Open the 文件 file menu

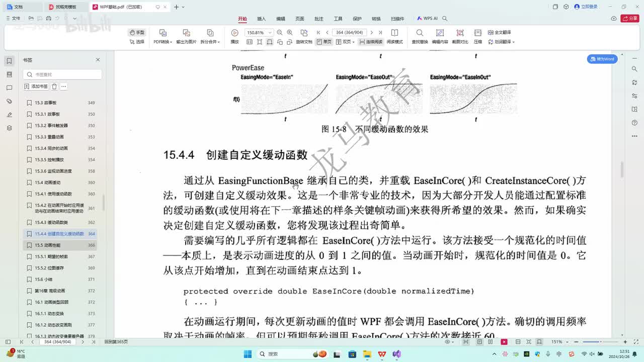(13, 19)
